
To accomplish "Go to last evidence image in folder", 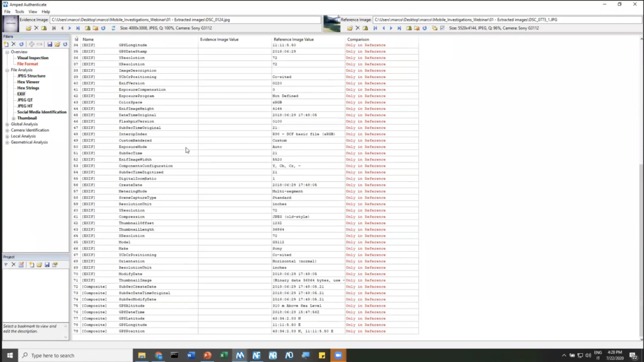I will click(x=77, y=28).
